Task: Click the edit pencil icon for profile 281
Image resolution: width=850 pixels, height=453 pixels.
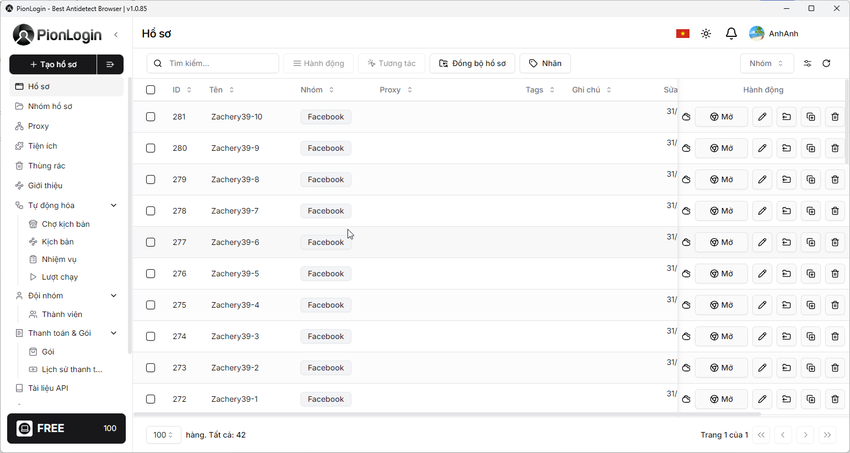Action: [762, 117]
